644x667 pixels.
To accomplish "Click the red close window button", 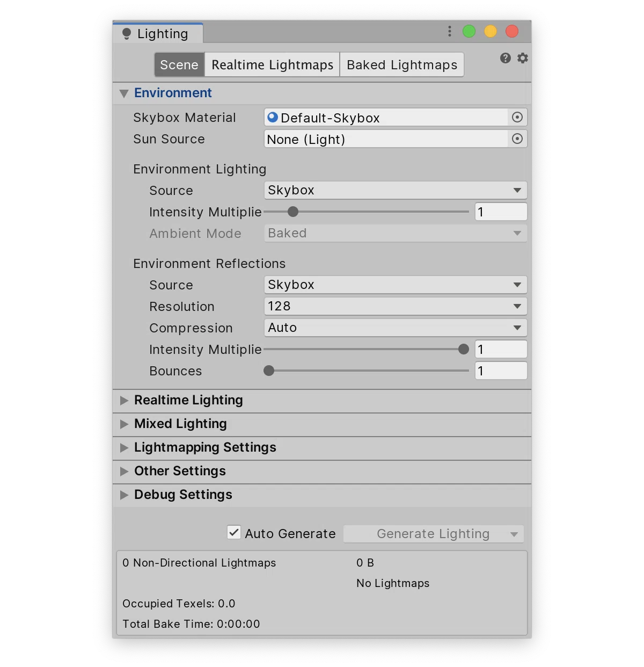I will click(x=512, y=31).
